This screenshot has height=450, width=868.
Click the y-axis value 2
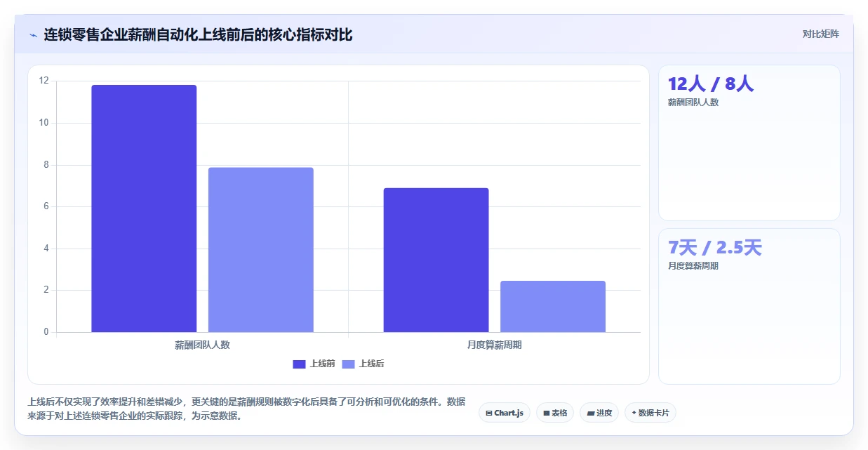(46, 290)
